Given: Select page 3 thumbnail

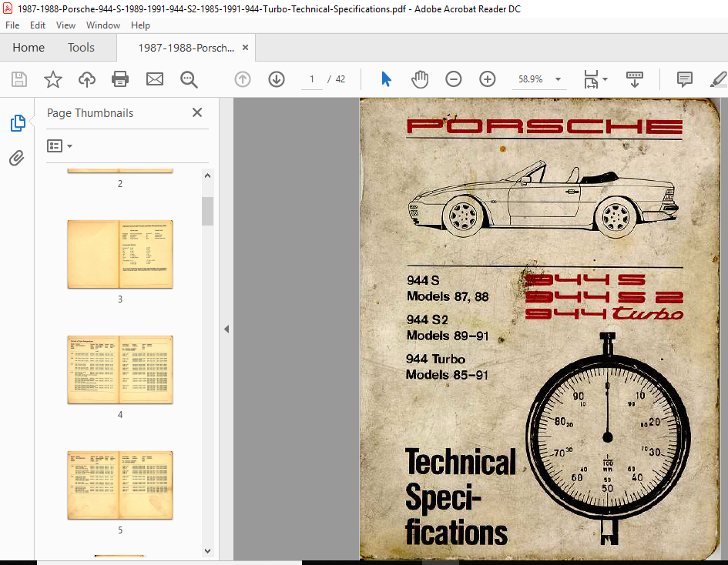Looking at the screenshot, I should (120, 254).
